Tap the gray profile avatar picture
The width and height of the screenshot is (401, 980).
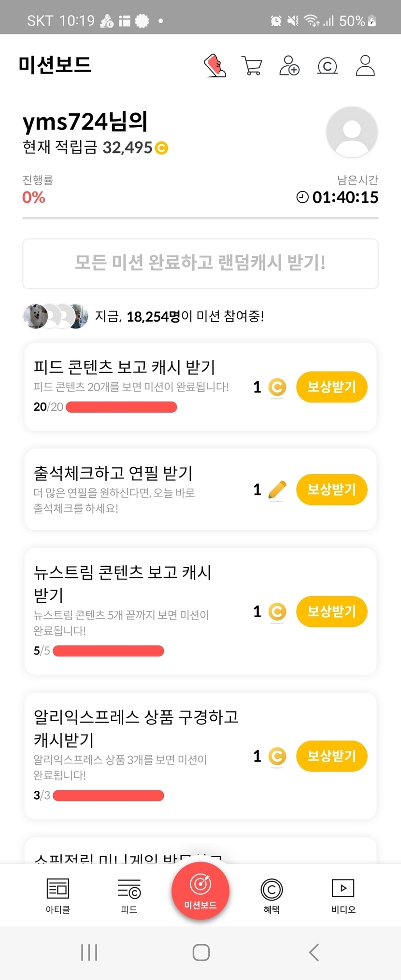(x=351, y=132)
